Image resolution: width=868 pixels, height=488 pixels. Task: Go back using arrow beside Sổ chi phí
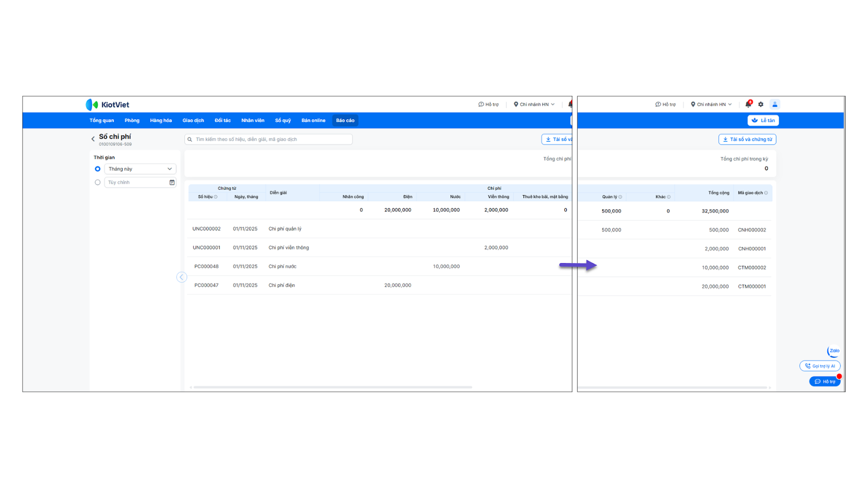click(93, 139)
